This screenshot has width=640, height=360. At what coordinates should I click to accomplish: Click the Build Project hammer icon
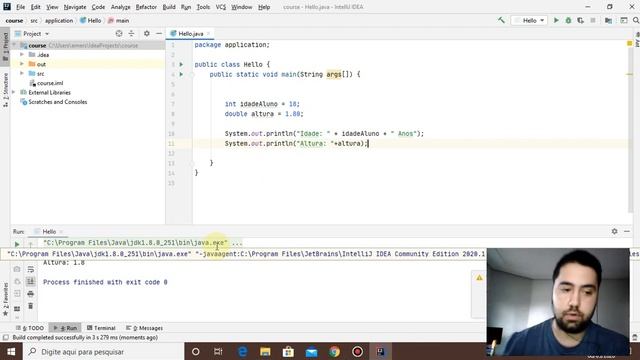[501, 20]
